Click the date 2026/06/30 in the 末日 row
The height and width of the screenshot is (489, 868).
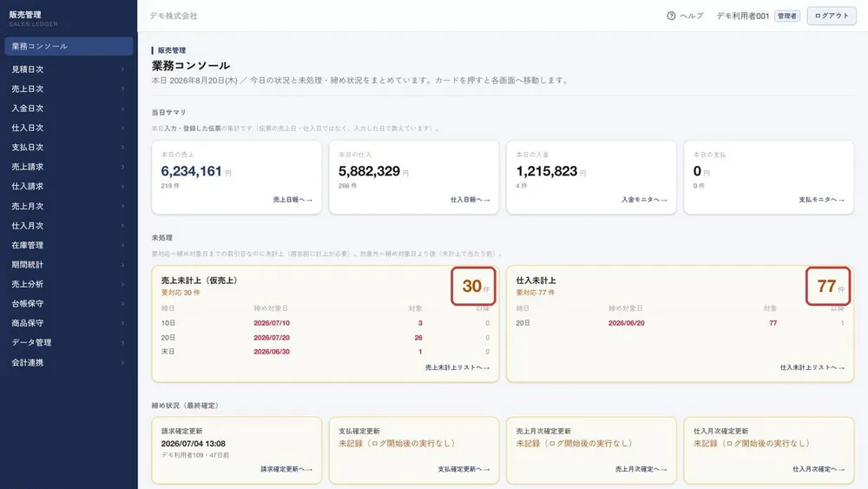(271, 352)
